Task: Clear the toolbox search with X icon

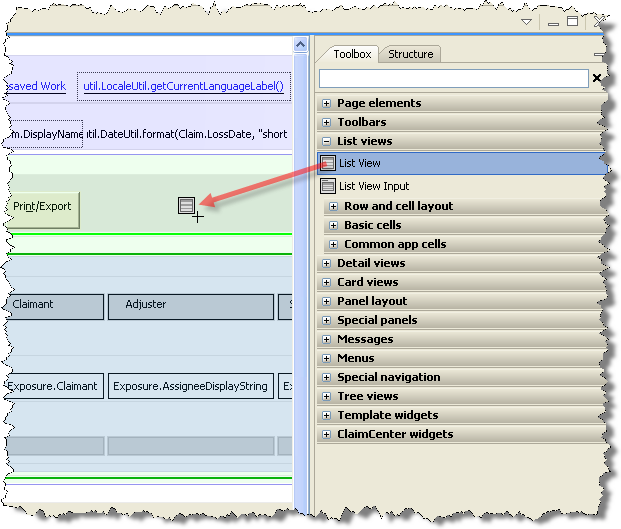Action: pos(597,78)
